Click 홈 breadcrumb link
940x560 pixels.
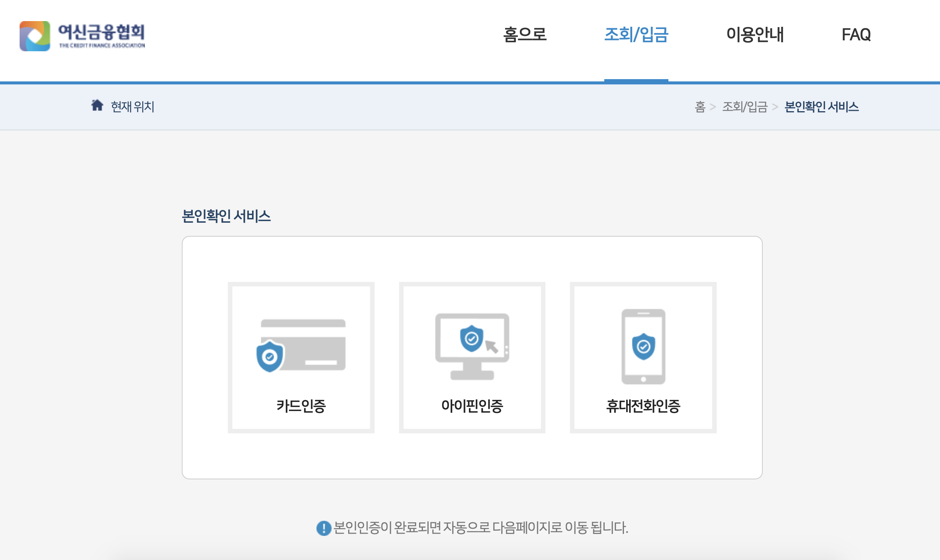tap(700, 107)
